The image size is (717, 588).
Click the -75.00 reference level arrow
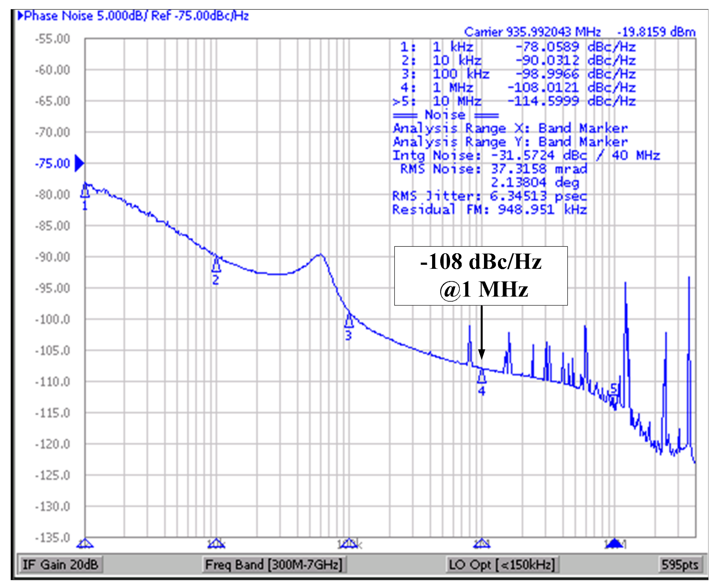(79, 163)
